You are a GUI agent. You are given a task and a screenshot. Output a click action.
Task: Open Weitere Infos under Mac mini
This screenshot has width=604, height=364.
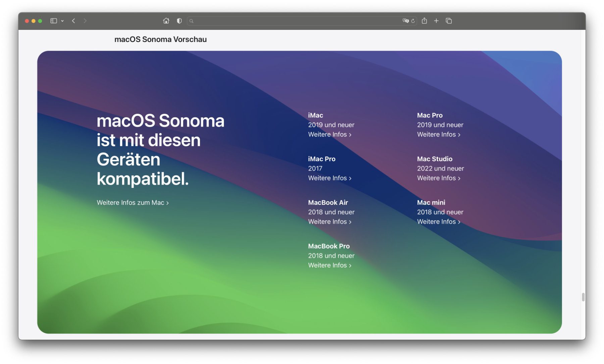[439, 222]
